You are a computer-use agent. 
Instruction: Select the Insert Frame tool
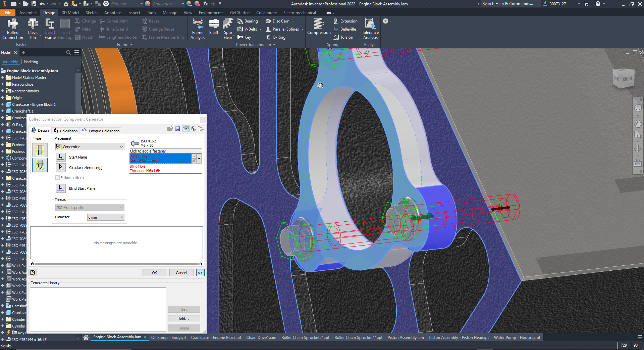coord(50,29)
